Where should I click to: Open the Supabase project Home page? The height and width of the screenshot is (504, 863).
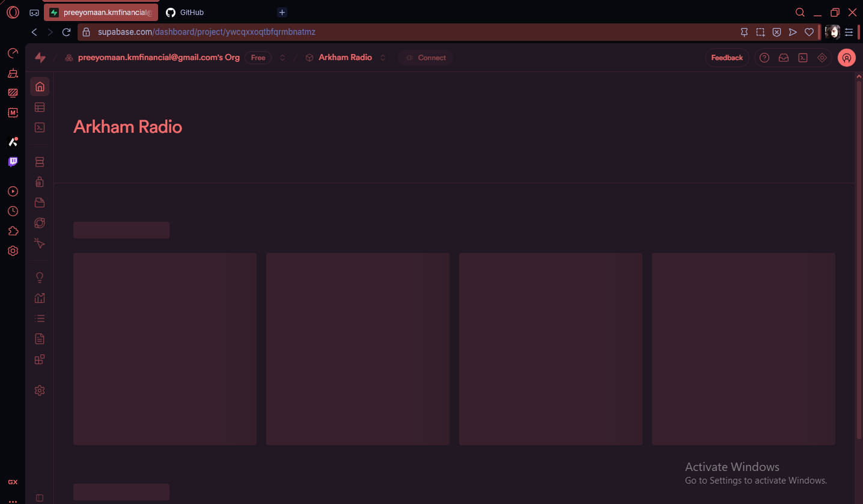40,87
